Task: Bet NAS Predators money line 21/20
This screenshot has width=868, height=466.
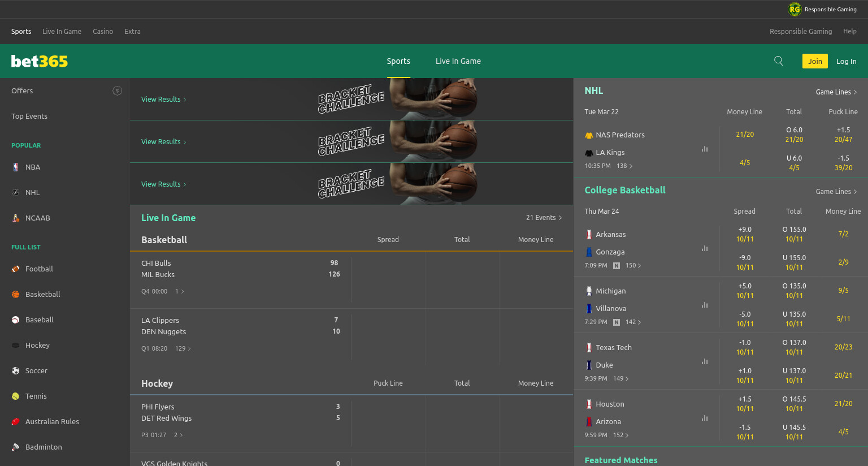Action: [745, 135]
